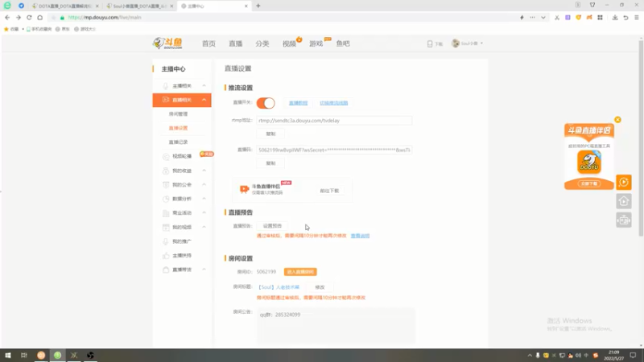The width and height of the screenshot is (644, 362).
Task: Click the browser home icon
Action: point(39,18)
